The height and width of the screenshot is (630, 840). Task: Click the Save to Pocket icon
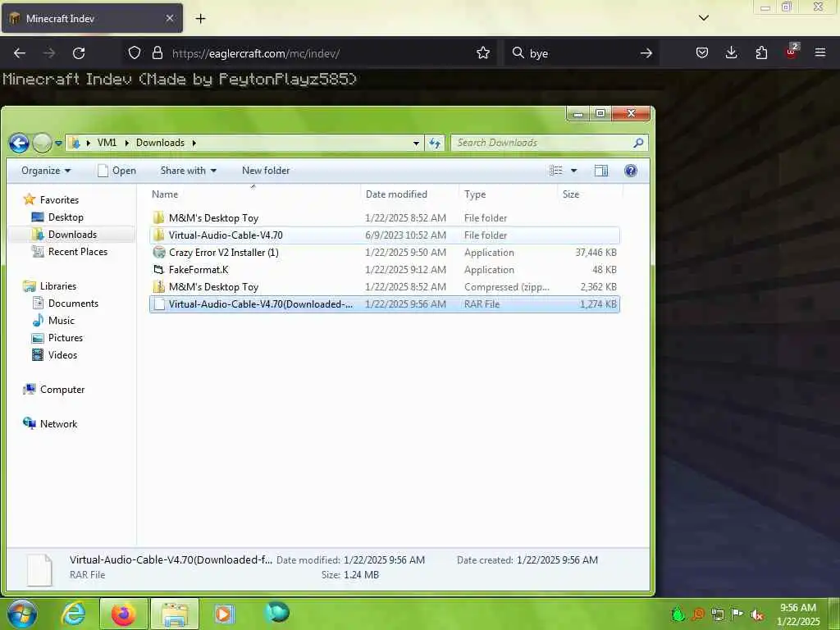(702, 53)
